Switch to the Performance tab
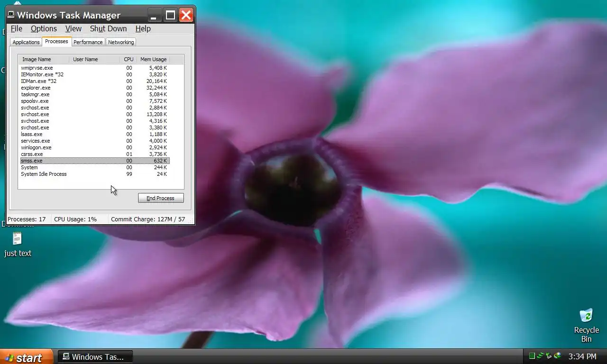The image size is (607, 364). point(88,42)
